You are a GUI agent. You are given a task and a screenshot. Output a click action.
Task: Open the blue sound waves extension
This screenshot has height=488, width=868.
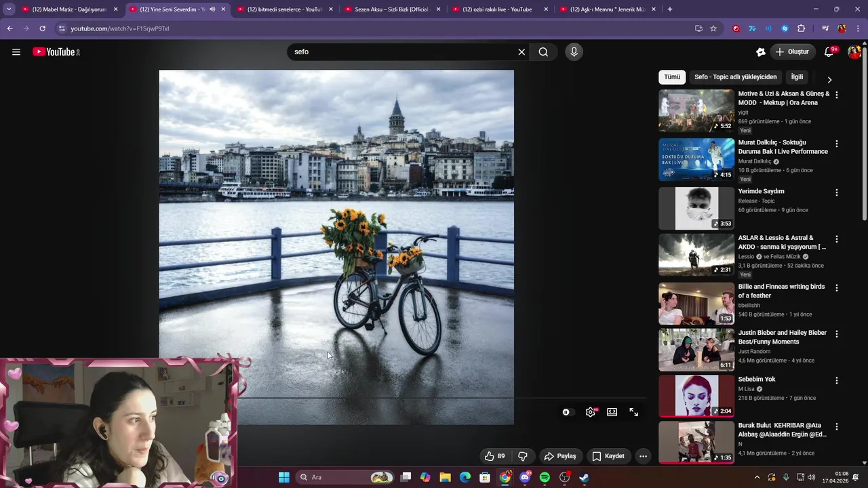(768, 28)
